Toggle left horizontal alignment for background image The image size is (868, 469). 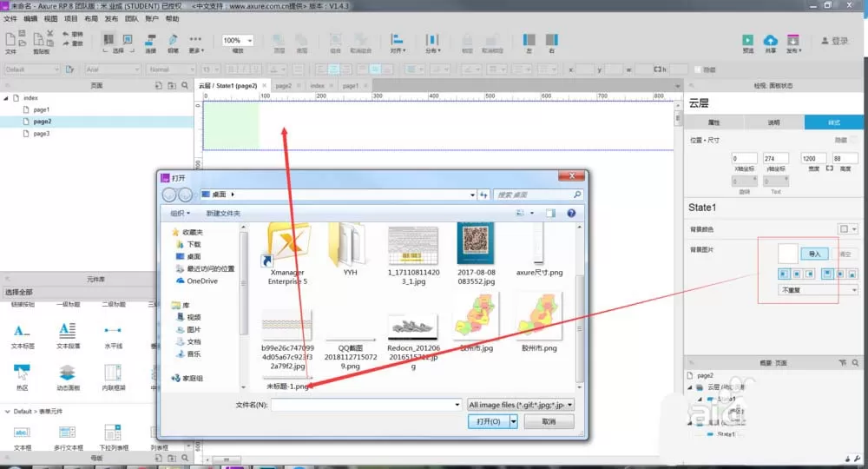783,274
